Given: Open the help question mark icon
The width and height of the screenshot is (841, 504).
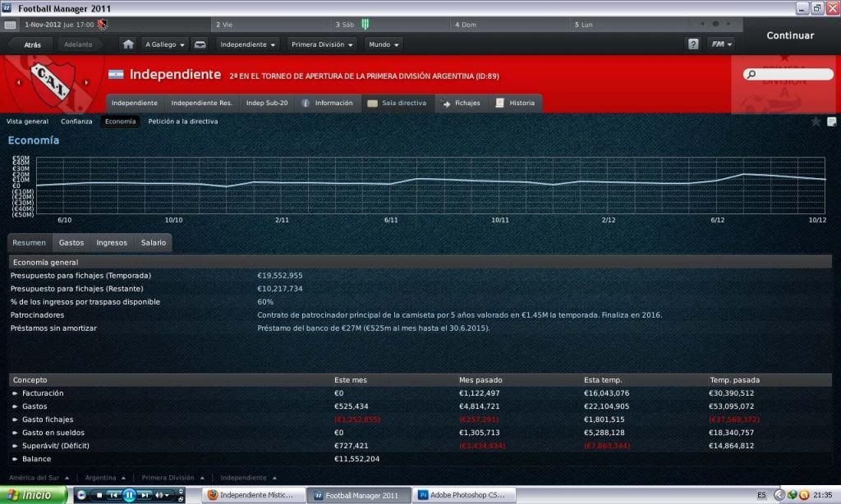Looking at the screenshot, I should pos(693,44).
